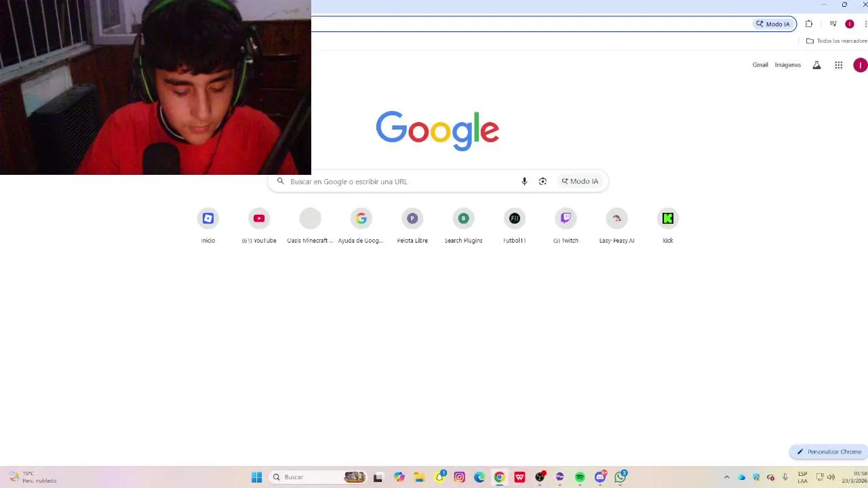Open the Ayuda de Google shortcut

(x=361, y=226)
